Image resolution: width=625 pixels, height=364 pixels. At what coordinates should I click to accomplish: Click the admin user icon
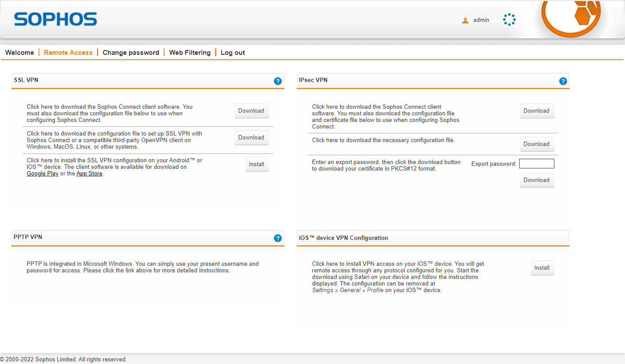click(465, 20)
